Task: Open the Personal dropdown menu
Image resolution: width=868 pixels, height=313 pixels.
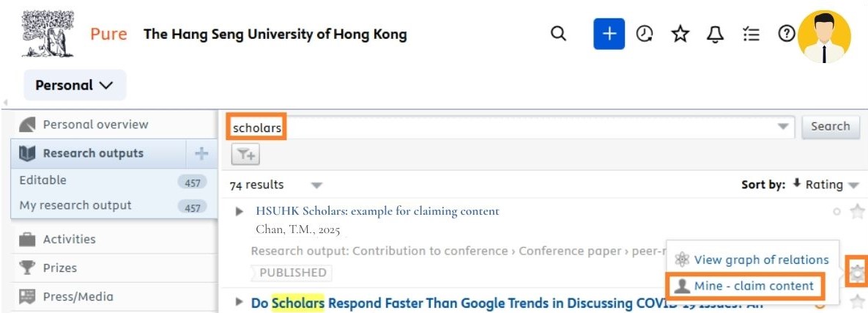Action: (x=75, y=85)
